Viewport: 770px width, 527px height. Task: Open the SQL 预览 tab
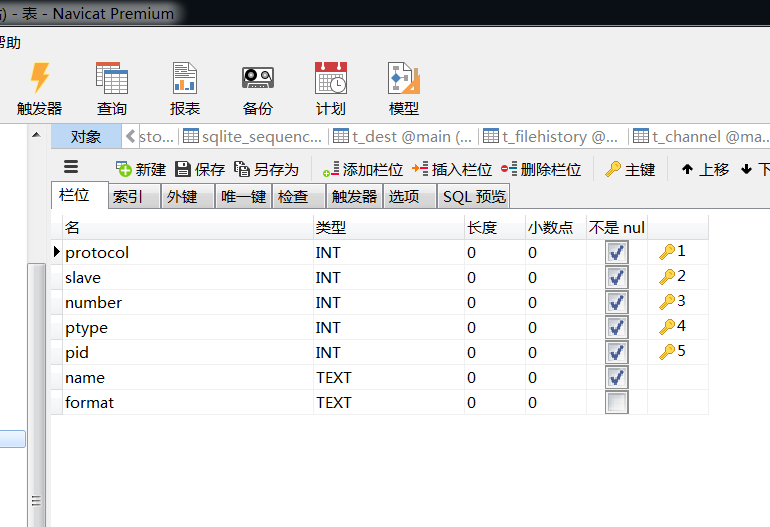click(473, 196)
